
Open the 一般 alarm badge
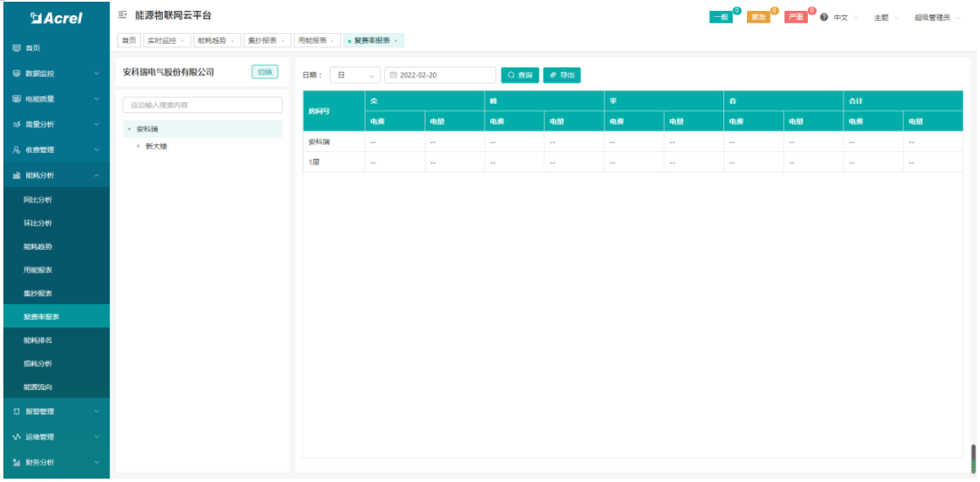click(x=721, y=18)
